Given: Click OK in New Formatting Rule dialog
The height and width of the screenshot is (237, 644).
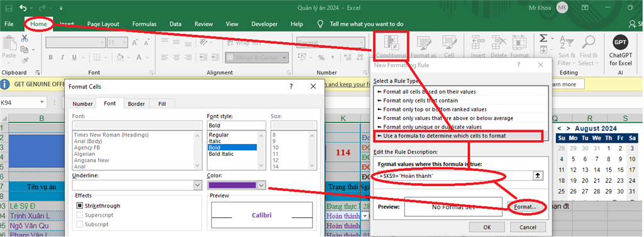Looking at the screenshot, I should 487,227.
